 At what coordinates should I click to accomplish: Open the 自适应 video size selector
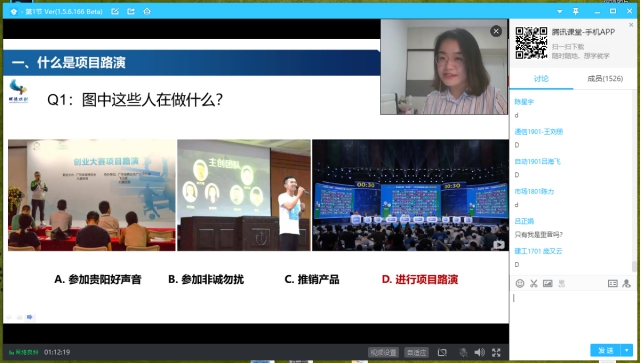416,352
